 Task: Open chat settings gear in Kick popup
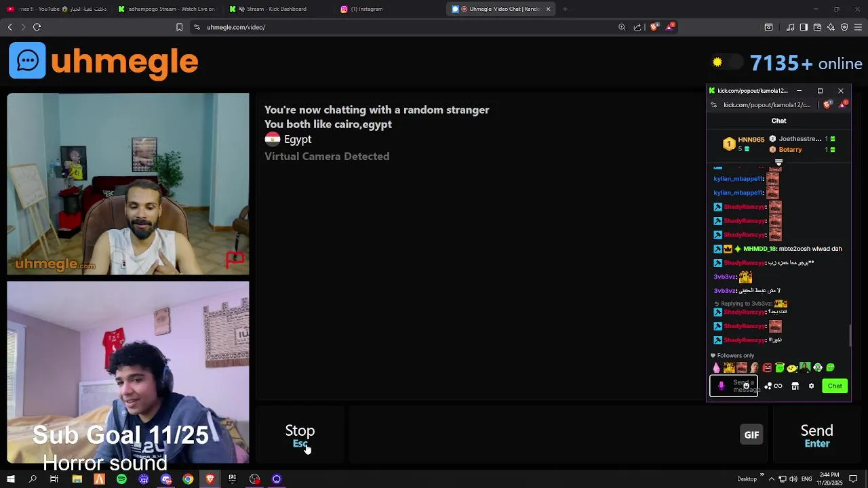tap(811, 386)
